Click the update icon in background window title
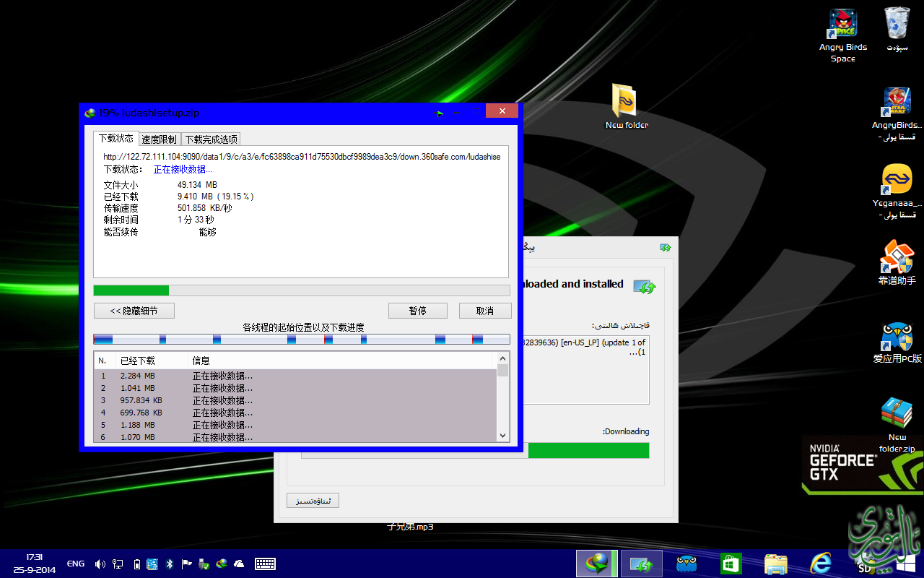The height and width of the screenshot is (578, 924). 666,247
